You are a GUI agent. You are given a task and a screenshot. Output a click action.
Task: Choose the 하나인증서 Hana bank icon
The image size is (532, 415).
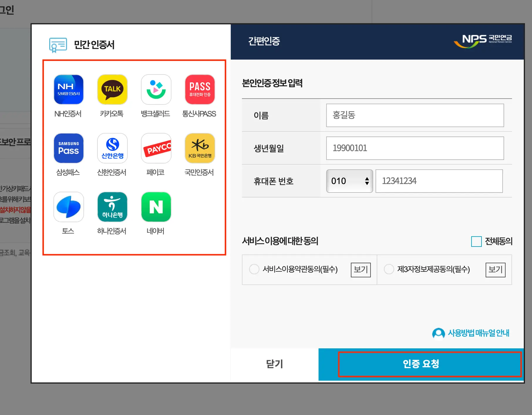112,207
